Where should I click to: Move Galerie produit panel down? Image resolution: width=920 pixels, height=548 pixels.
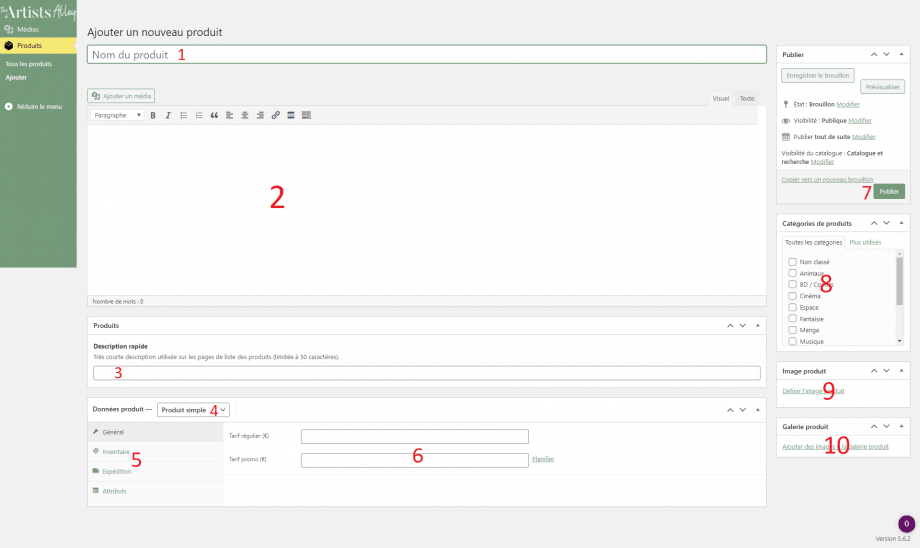pyautogui.click(x=887, y=427)
